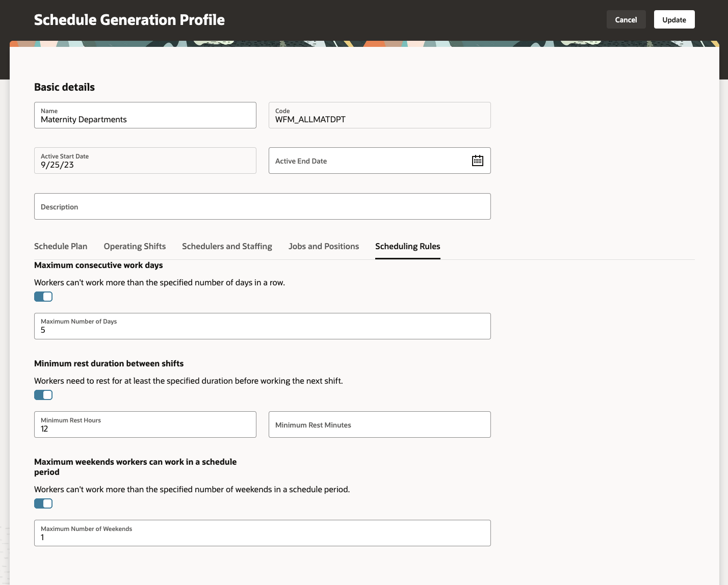Select the Scheduling Rules tab
Image resolution: width=728 pixels, height=585 pixels.
407,246
